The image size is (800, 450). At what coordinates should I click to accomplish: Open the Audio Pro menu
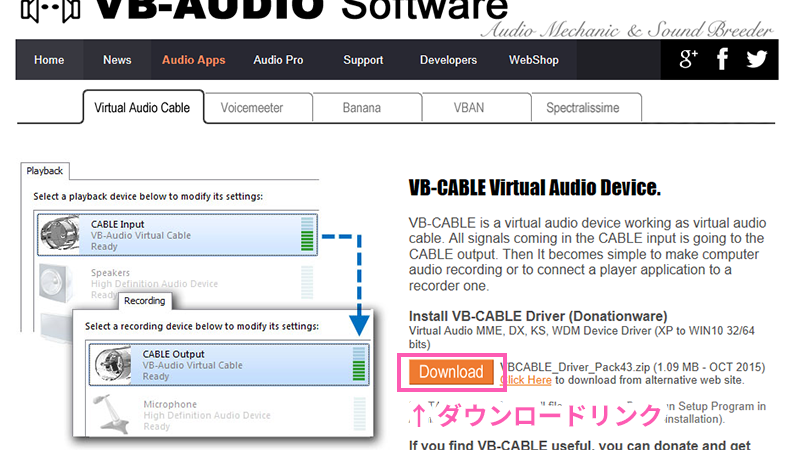278,60
